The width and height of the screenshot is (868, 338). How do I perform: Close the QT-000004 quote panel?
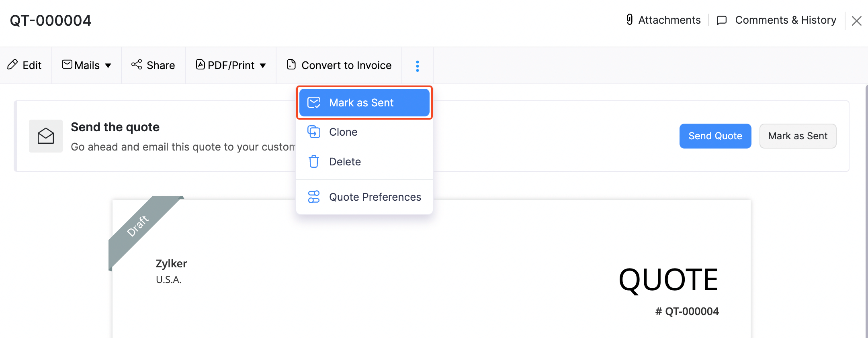[857, 21]
